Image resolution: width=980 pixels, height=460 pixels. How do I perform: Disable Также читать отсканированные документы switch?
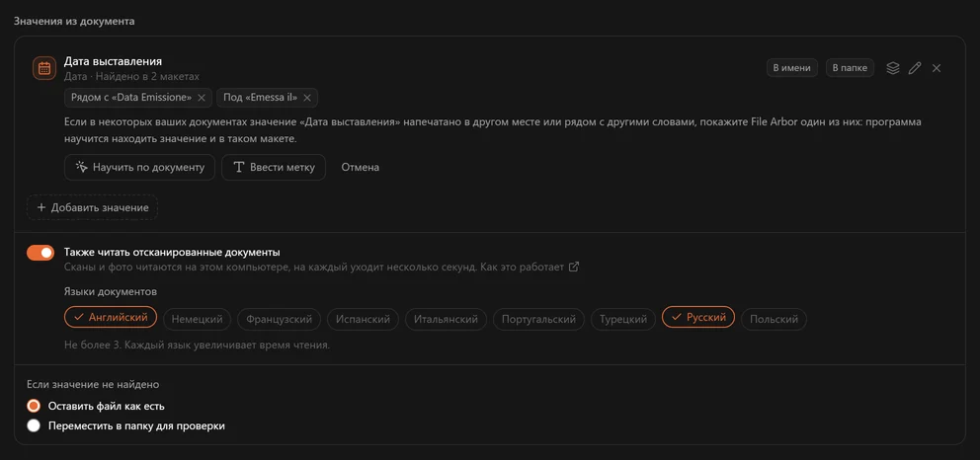41,253
